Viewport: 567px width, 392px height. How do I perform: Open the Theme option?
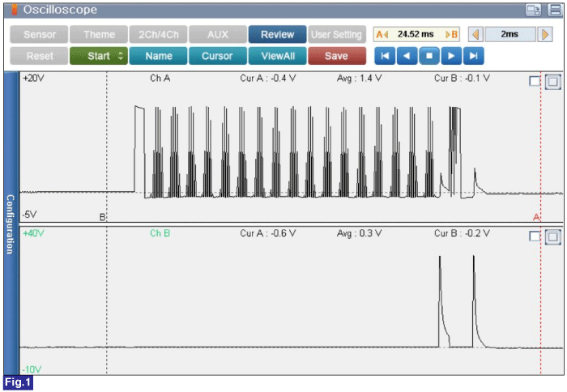click(x=99, y=34)
